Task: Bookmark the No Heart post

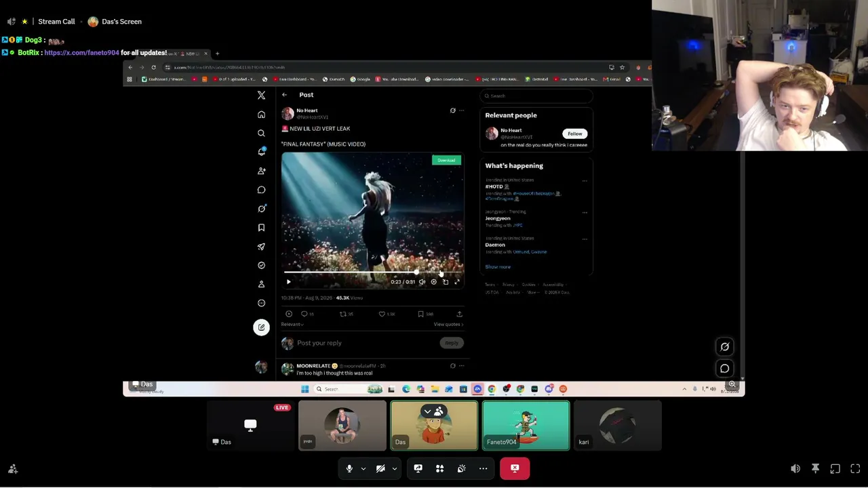Action: 420,314
